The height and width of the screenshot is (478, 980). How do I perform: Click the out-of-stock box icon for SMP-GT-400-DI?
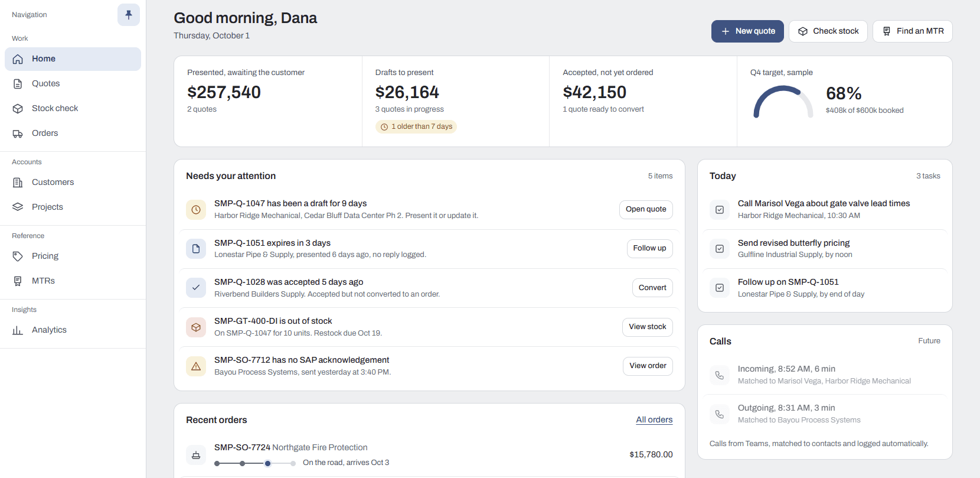[x=196, y=327]
